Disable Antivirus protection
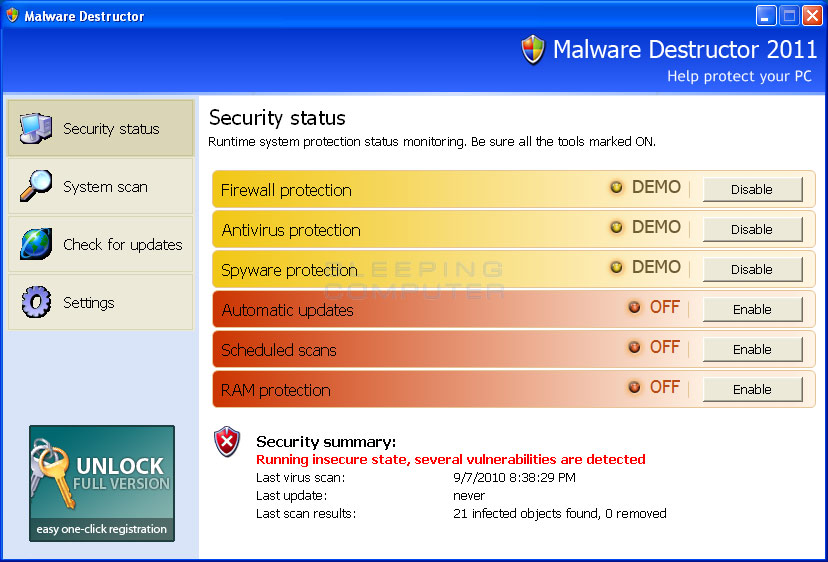Screen dimensions: 828x562 point(752,229)
